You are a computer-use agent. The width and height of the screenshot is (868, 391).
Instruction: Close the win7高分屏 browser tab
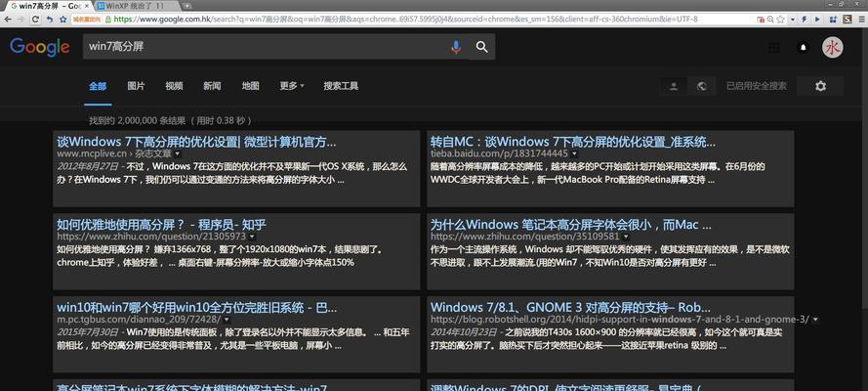click(86, 6)
